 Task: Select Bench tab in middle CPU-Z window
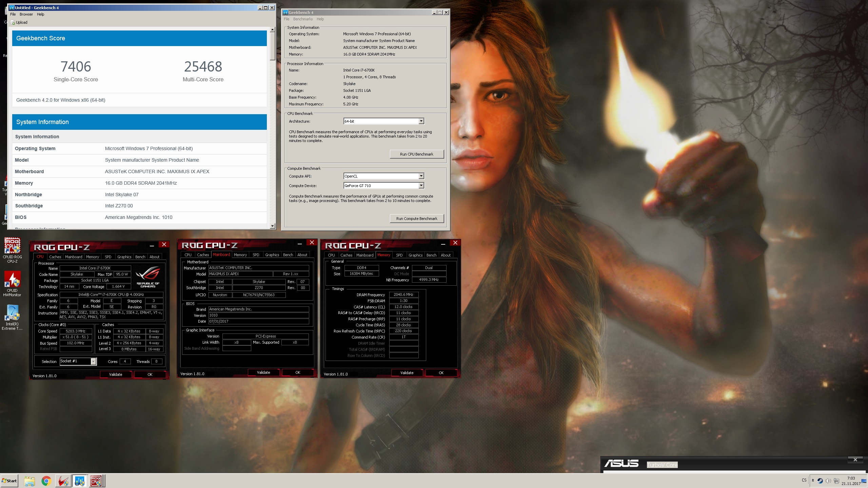coord(288,255)
